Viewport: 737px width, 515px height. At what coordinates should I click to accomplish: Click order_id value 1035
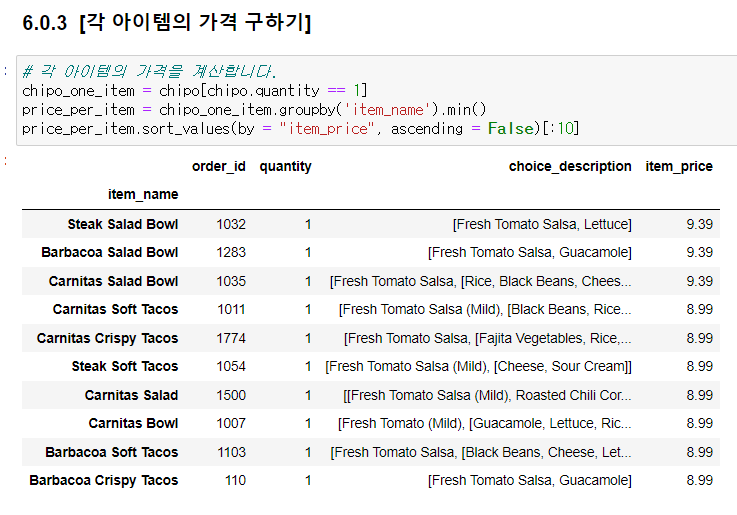[231, 281]
